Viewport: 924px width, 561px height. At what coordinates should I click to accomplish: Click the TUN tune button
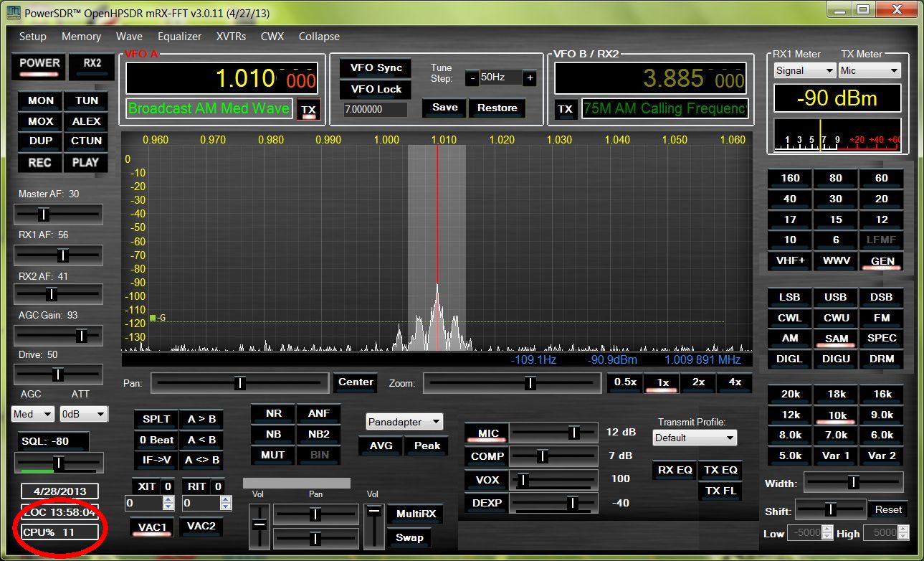[x=86, y=101]
